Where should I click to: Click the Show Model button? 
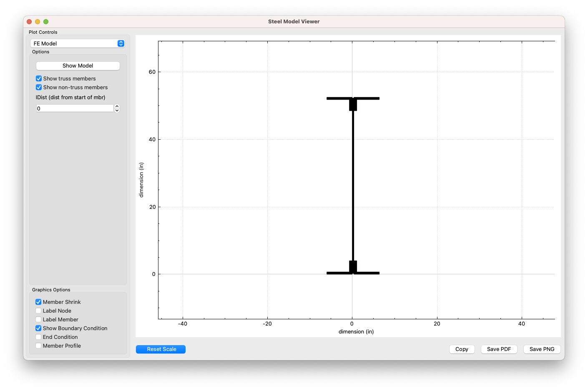78,66
